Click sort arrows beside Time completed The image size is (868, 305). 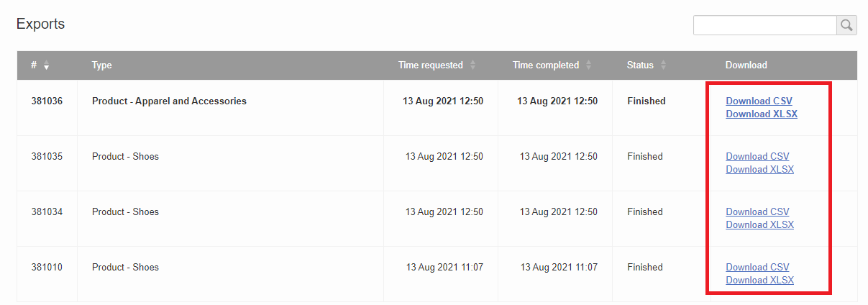point(588,65)
